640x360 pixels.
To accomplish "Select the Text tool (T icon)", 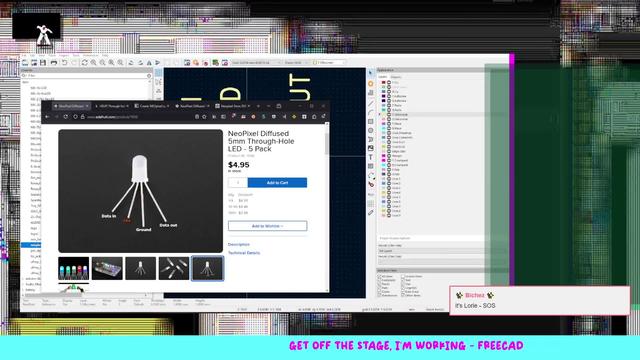I will (x=371, y=157).
